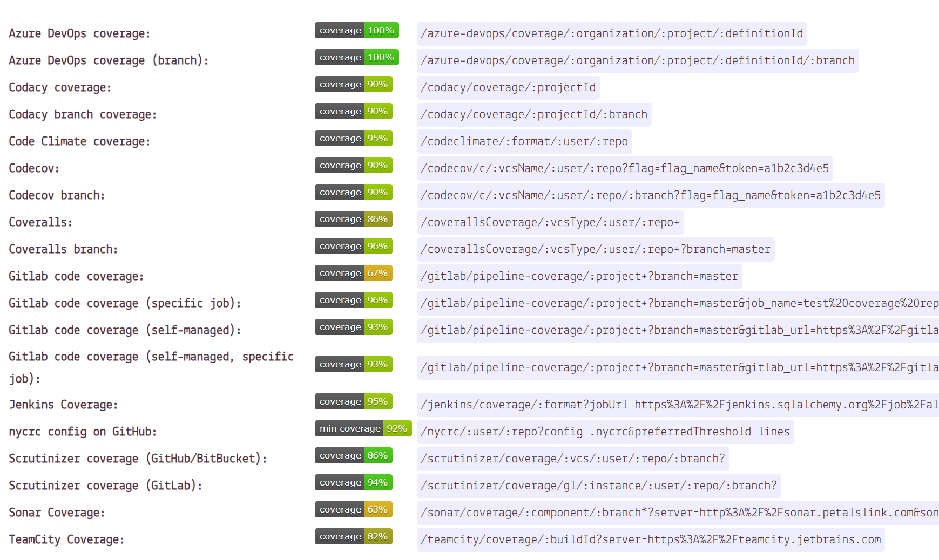Viewport: 939px width, 560px height.
Task: Click the /azure-devops/coverage/:organization/:project/:definitionId path
Action: tap(612, 33)
